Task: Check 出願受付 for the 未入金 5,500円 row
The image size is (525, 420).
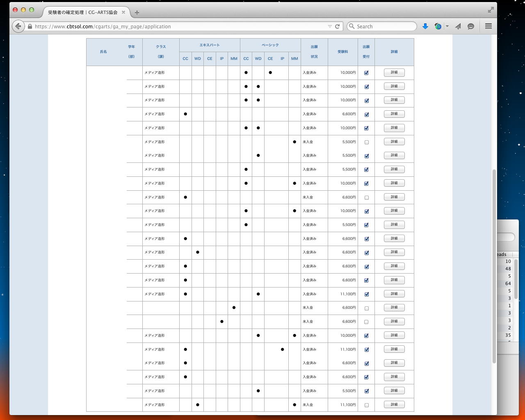Action: click(x=366, y=142)
